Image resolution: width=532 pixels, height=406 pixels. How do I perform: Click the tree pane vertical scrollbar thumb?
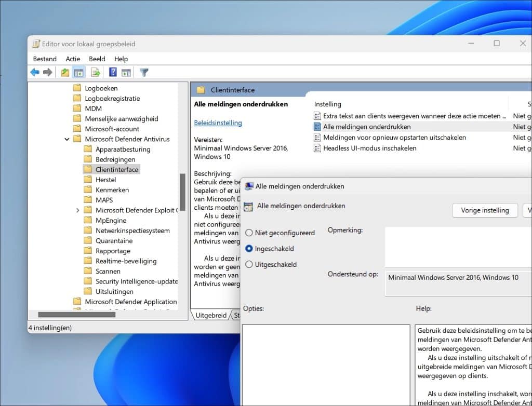point(182,192)
